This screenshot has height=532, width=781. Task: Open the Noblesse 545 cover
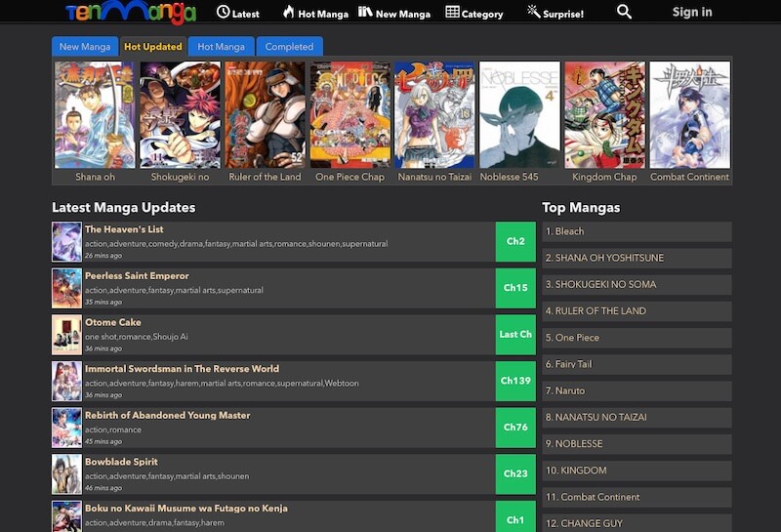pyautogui.click(x=519, y=114)
